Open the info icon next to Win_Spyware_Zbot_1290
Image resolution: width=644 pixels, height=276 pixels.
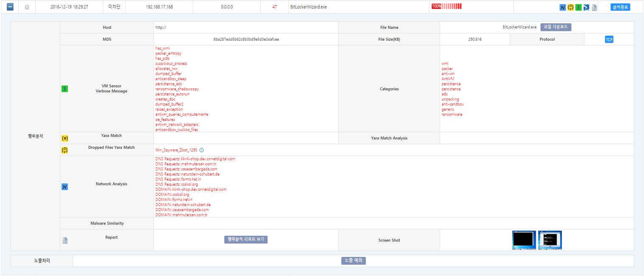202,150
